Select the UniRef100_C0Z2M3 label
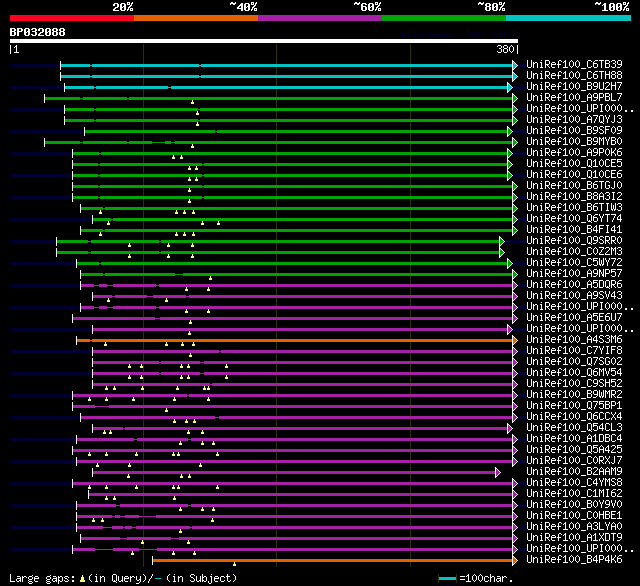640x586 pixels. 574,252
